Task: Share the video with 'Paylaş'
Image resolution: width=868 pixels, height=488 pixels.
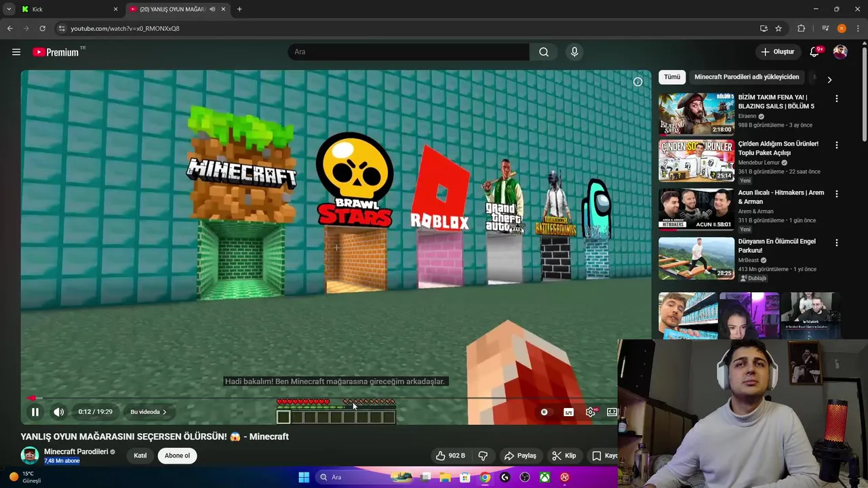Action: [520, 455]
